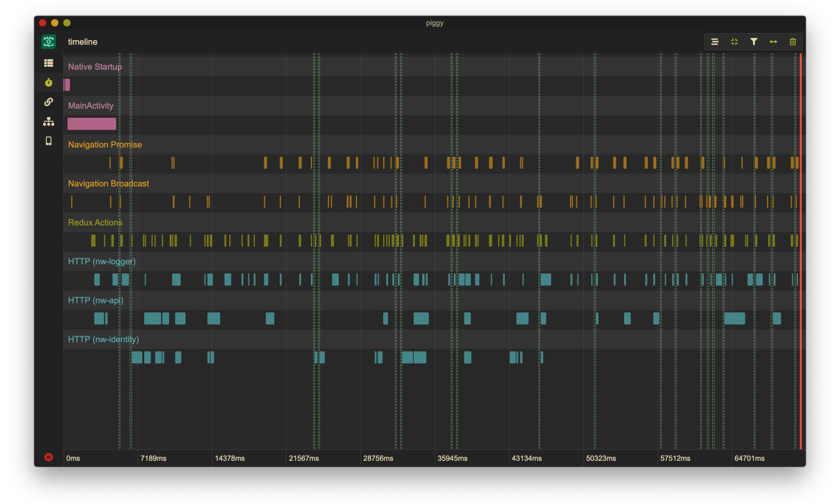Open the chain link sidebar panel

tap(48, 102)
